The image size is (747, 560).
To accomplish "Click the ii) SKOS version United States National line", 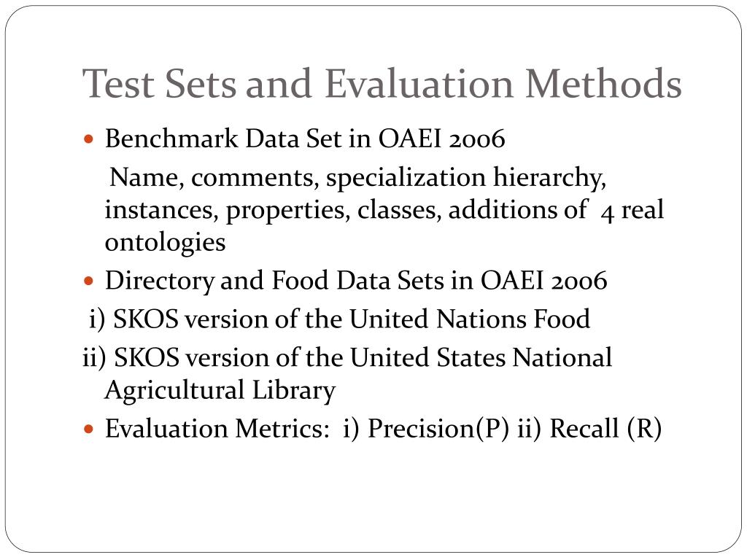I will (347, 357).
